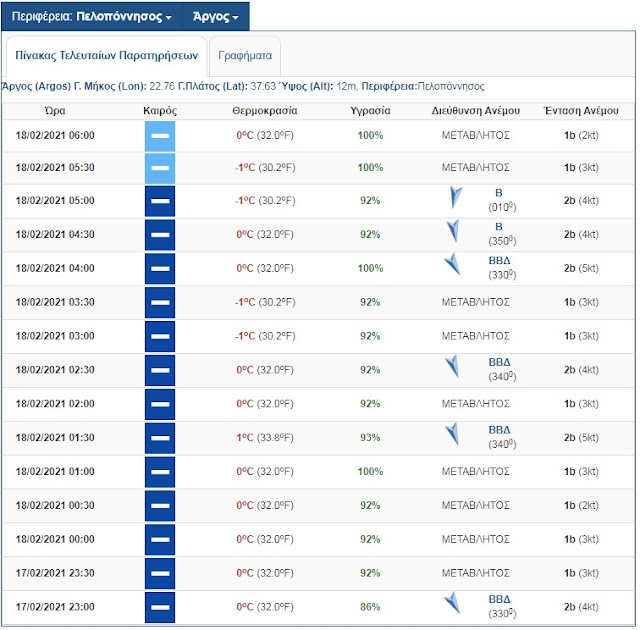640x630 pixels.
Task: Click humidity 86% value
Action: point(370,607)
